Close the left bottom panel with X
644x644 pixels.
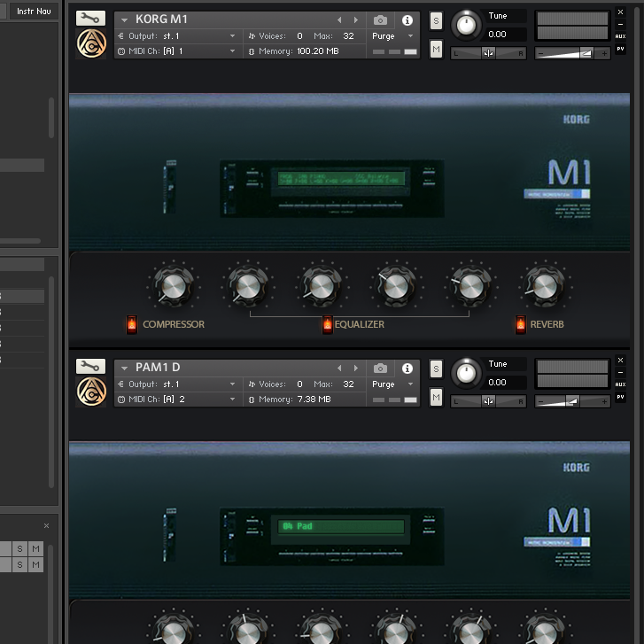coord(46,525)
